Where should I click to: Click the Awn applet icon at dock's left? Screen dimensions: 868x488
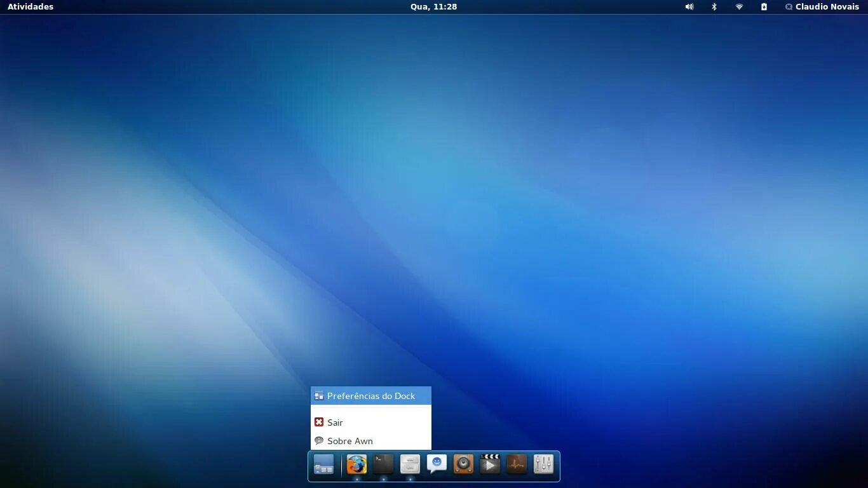[323, 465]
